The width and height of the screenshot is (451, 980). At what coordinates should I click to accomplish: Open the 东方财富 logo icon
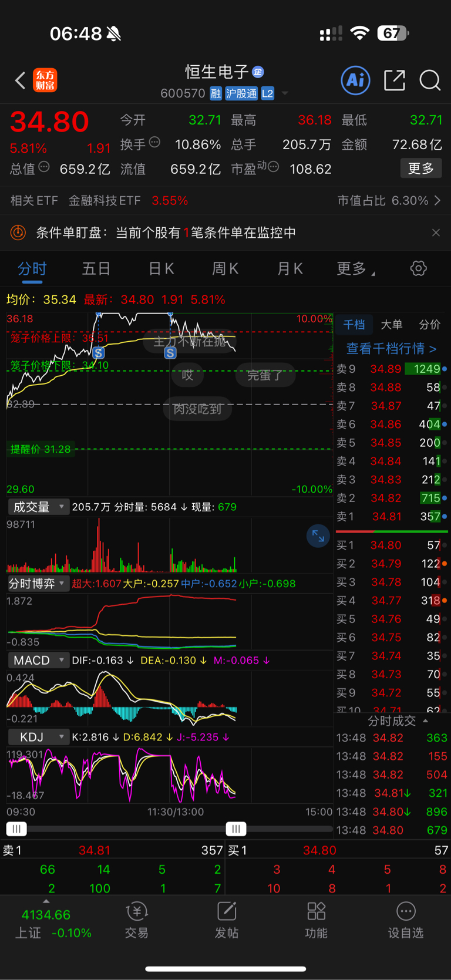click(x=45, y=80)
